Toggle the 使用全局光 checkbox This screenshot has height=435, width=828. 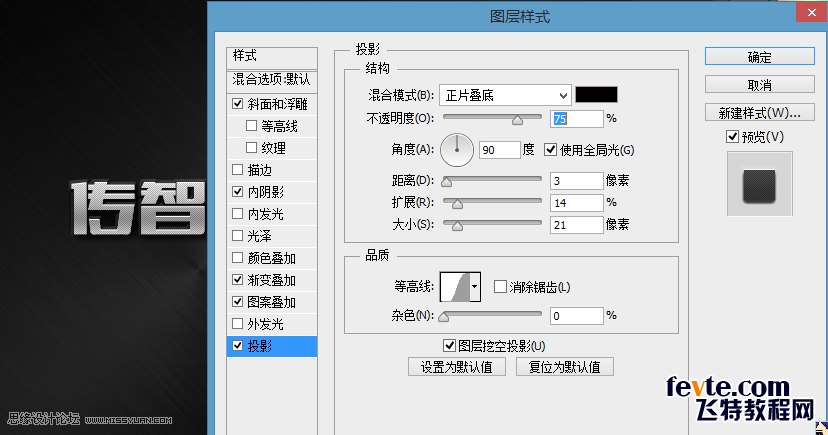(551, 150)
